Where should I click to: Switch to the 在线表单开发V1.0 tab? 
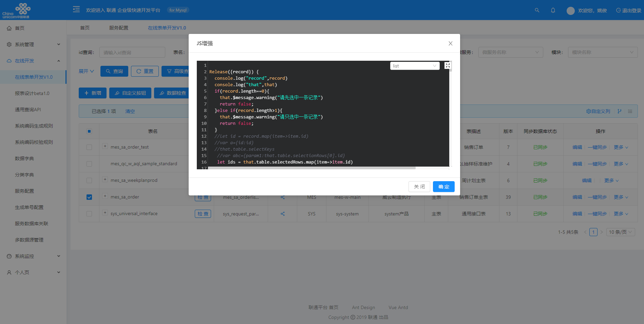click(167, 28)
